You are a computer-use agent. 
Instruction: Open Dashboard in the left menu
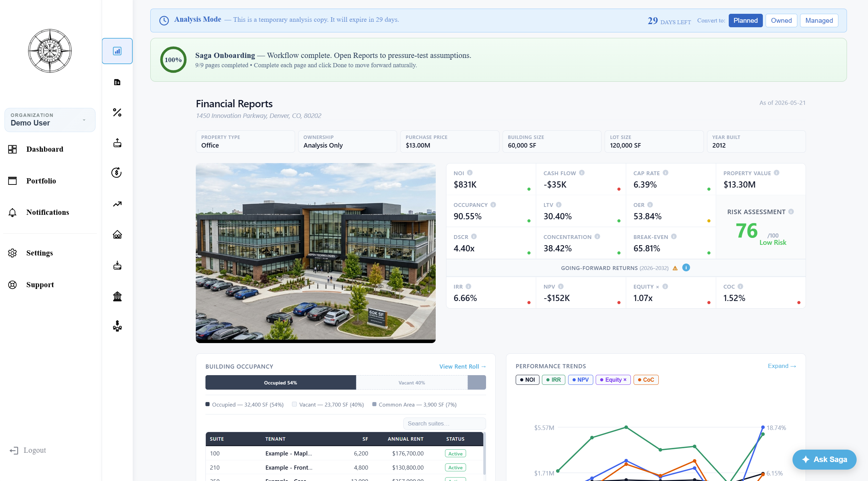pyautogui.click(x=44, y=149)
